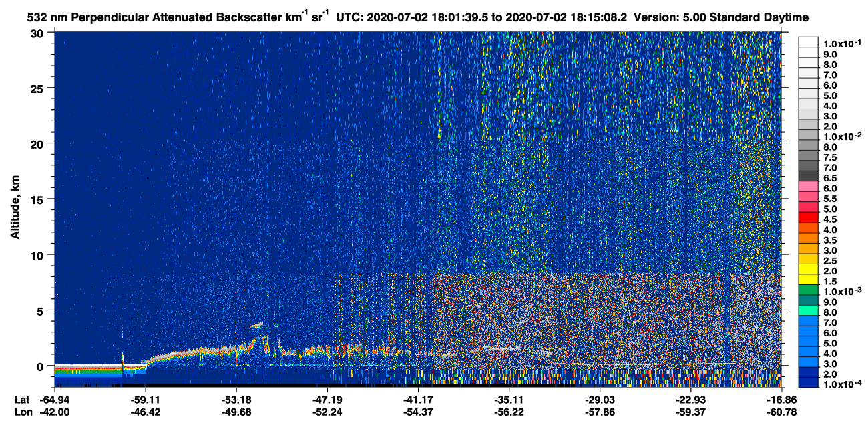Click colorbar label 7.5

[x=830, y=157]
